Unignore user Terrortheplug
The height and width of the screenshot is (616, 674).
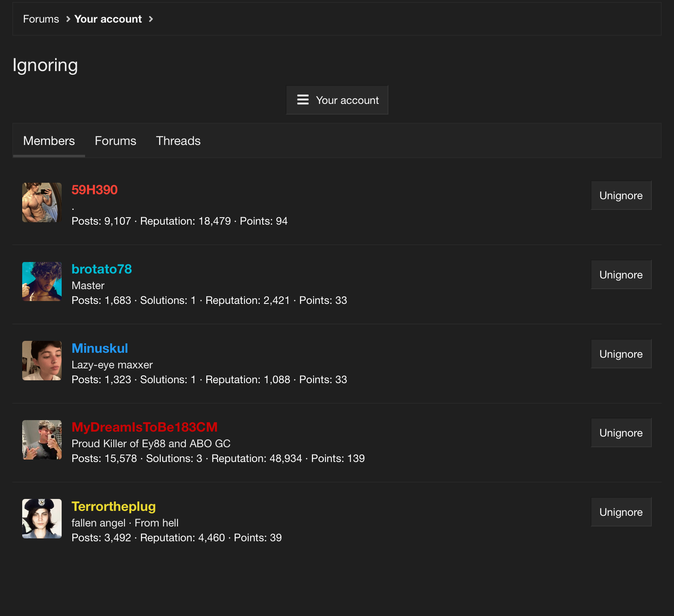pyautogui.click(x=621, y=512)
